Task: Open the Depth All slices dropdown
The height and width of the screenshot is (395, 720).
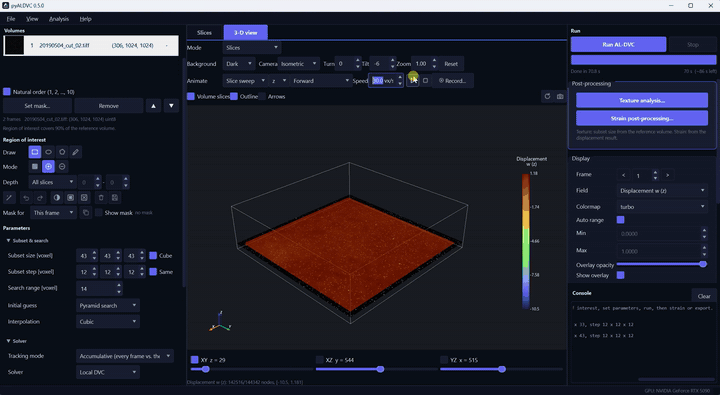Action: 52,182
